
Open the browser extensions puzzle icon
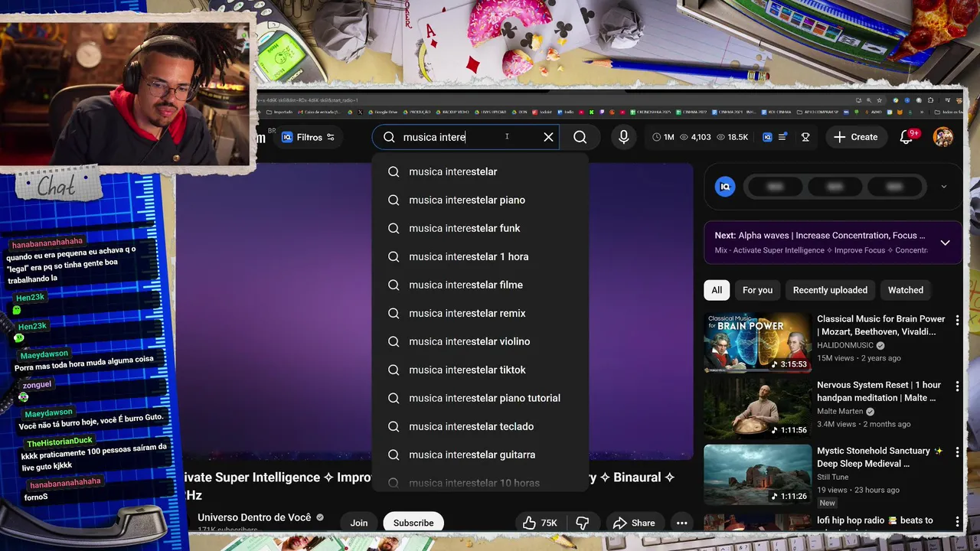[x=930, y=100]
